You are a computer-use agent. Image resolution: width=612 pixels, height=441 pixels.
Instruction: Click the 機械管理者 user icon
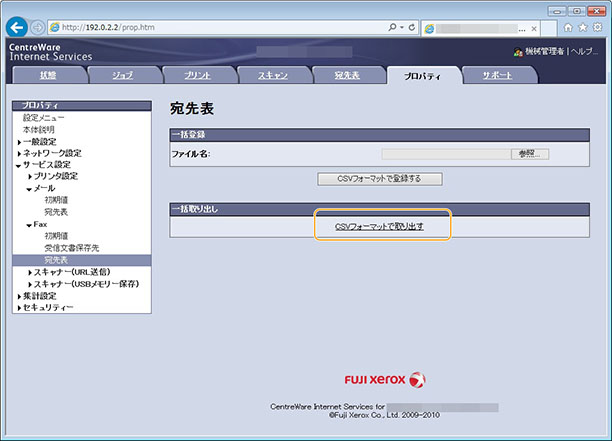coord(517,51)
